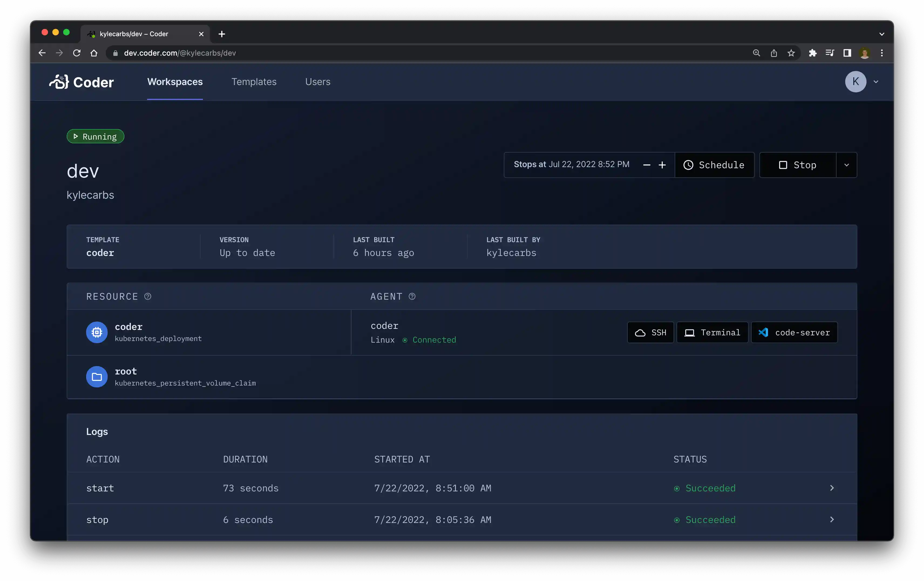
Task: Open the Schedule button
Action: (x=714, y=165)
